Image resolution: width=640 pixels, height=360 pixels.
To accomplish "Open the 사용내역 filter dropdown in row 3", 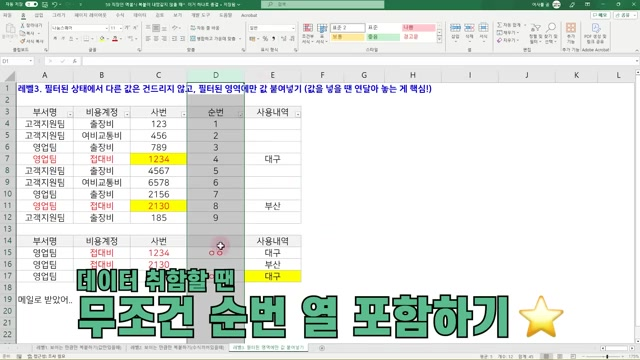I will pyautogui.click(x=298, y=114).
